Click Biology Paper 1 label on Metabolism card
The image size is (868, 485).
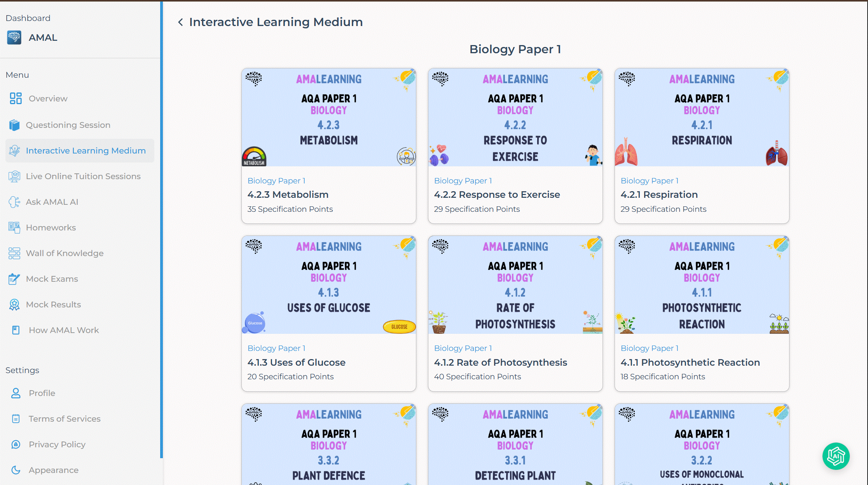click(x=276, y=181)
